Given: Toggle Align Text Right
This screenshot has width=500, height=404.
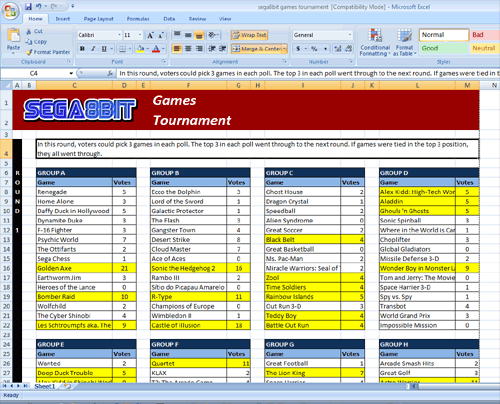Looking at the screenshot, I should coord(199,49).
